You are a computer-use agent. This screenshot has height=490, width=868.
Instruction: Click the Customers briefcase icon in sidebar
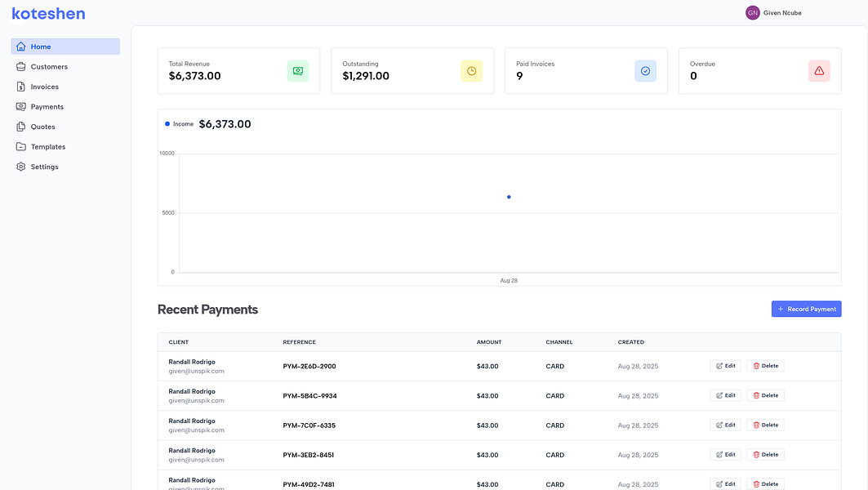point(21,67)
